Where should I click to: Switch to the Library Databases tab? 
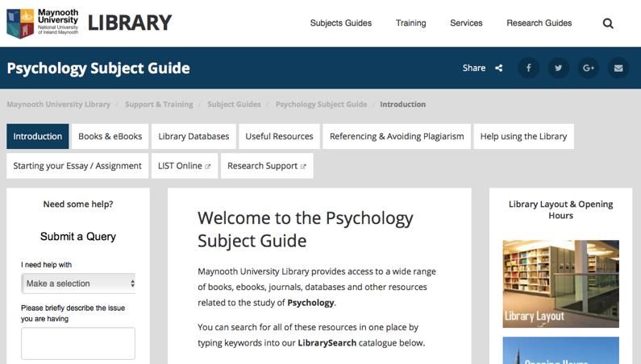pyautogui.click(x=194, y=136)
